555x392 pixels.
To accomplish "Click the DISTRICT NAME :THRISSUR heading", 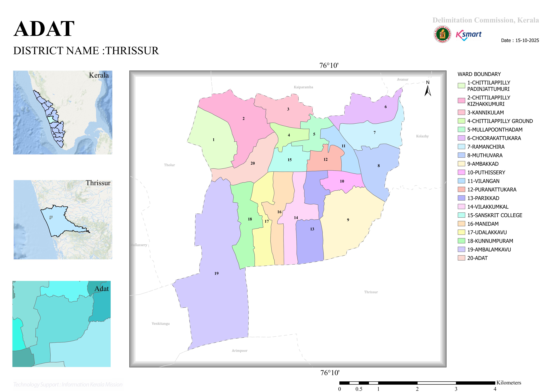I will [x=86, y=51].
